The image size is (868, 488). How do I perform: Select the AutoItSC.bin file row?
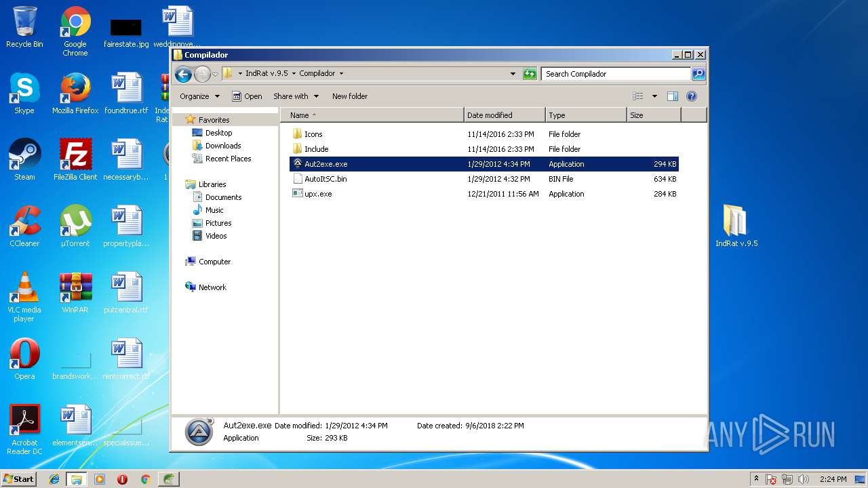click(x=484, y=179)
